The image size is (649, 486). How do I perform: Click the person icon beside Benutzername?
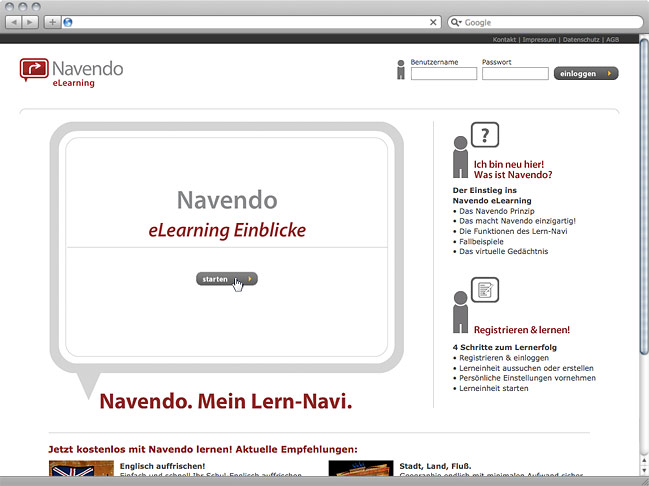tap(401, 70)
